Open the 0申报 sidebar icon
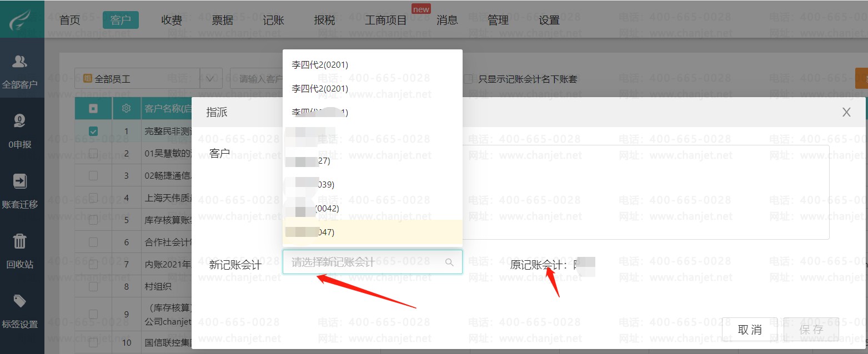 20,121
